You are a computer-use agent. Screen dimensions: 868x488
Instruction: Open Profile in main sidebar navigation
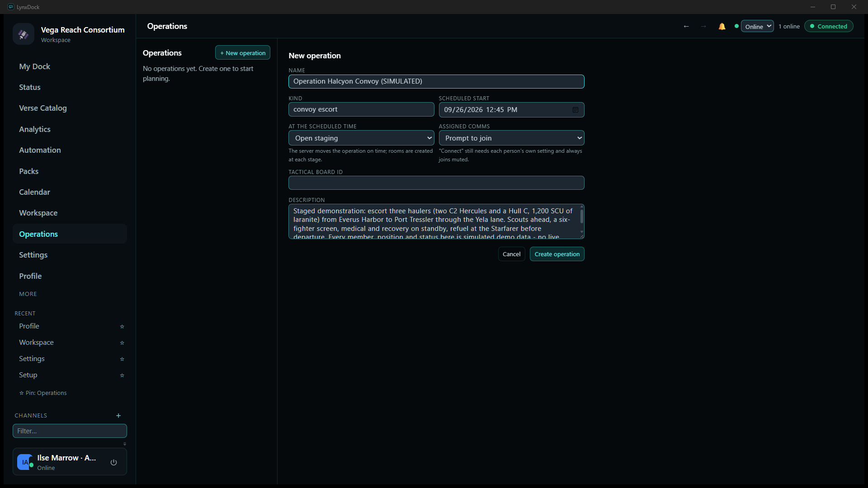70,276
